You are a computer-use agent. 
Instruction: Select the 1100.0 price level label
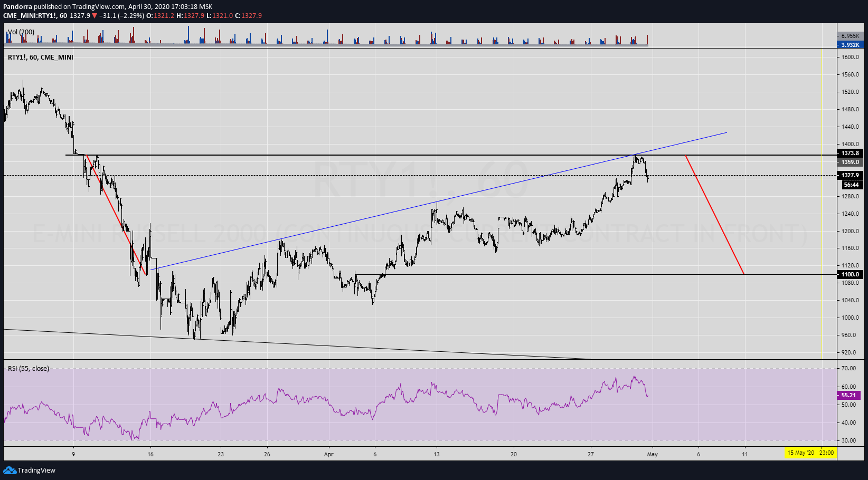tap(850, 274)
